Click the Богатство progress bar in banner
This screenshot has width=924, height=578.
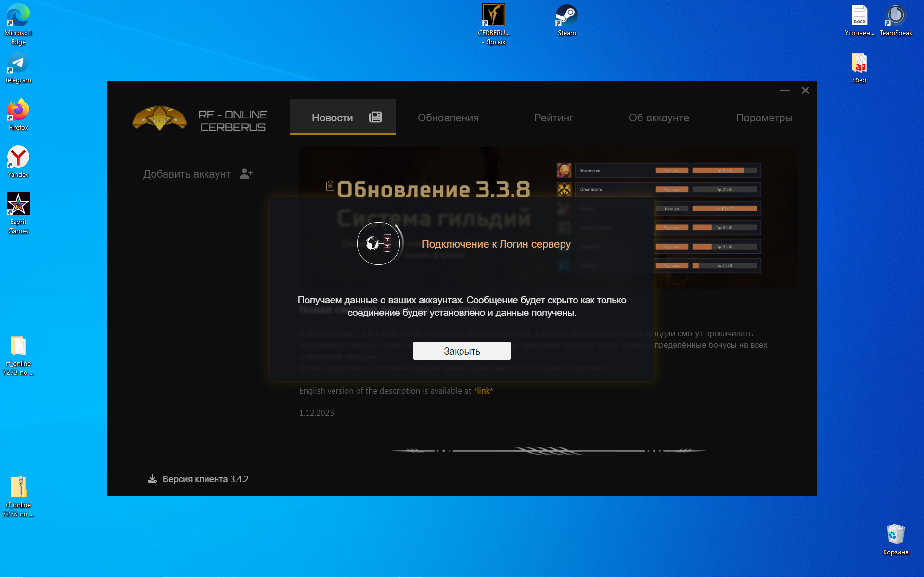725,171
